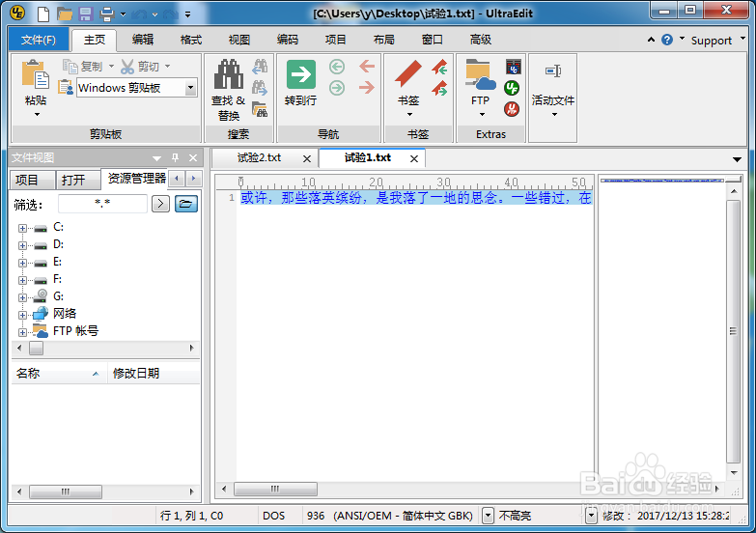Open the Windows 剪贴板 dropdown

(x=190, y=88)
